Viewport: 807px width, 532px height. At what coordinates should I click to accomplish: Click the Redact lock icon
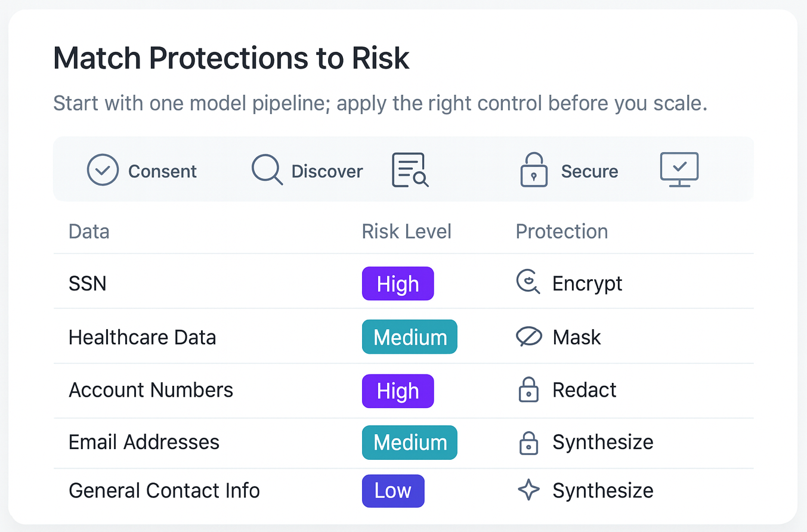(x=528, y=390)
